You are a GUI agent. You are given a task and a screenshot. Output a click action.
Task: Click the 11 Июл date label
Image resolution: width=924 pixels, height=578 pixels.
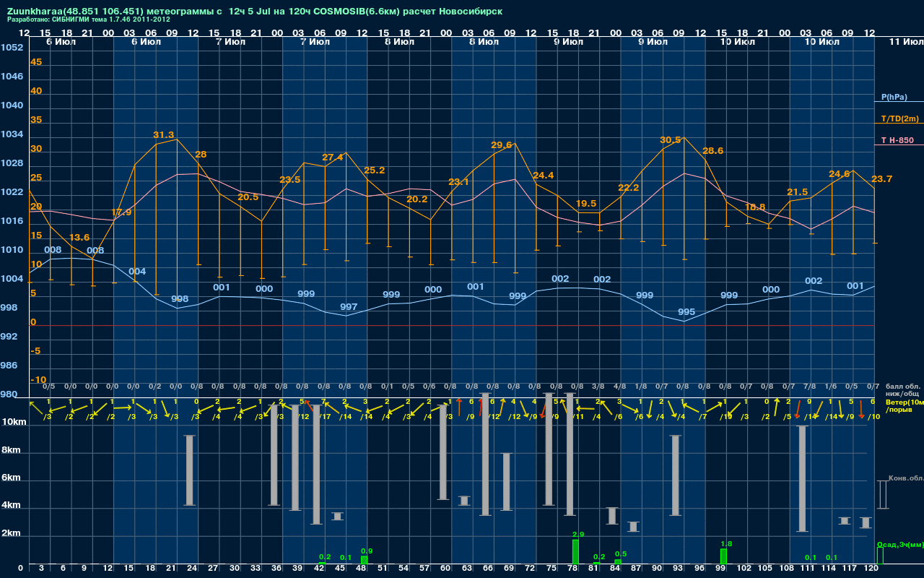click(906, 43)
